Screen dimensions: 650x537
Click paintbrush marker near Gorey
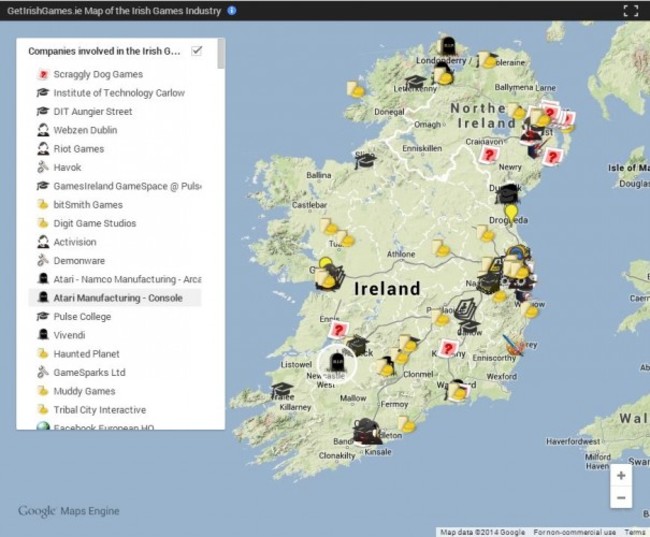(513, 346)
